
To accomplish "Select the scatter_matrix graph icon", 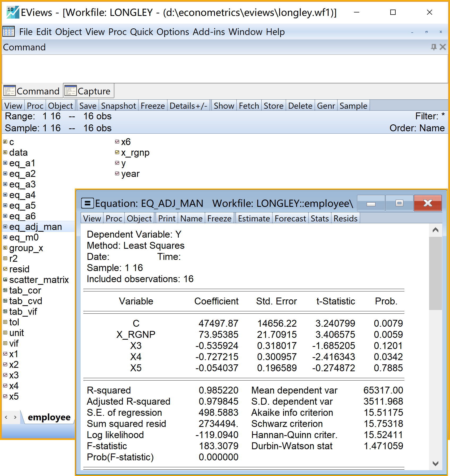I will click(5, 280).
